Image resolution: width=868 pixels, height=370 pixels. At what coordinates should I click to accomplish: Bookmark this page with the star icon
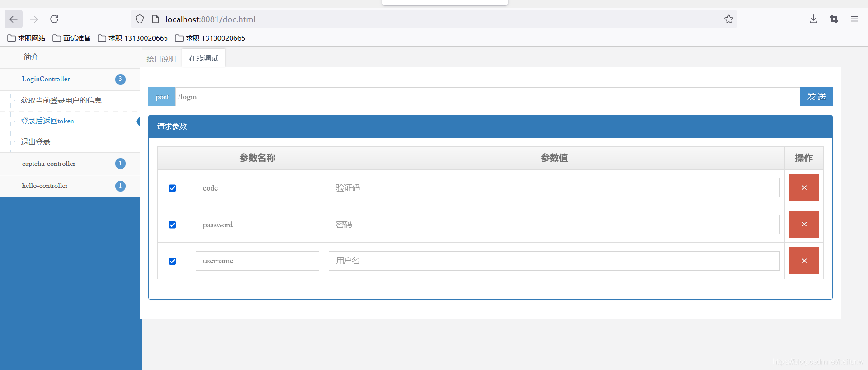(728, 19)
